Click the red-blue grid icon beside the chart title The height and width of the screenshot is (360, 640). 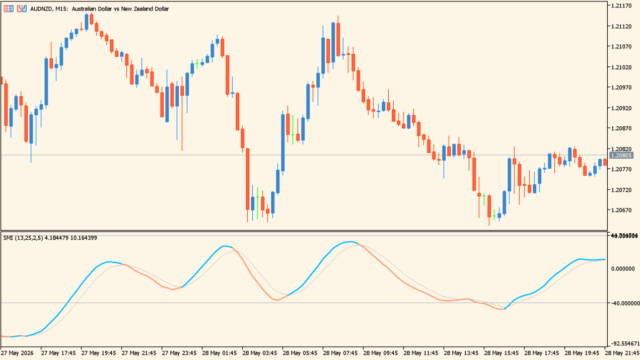(x=9, y=9)
